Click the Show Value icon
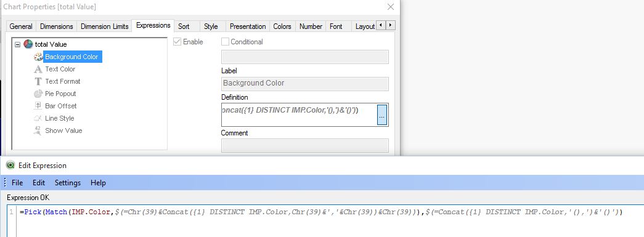 tap(38, 131)
